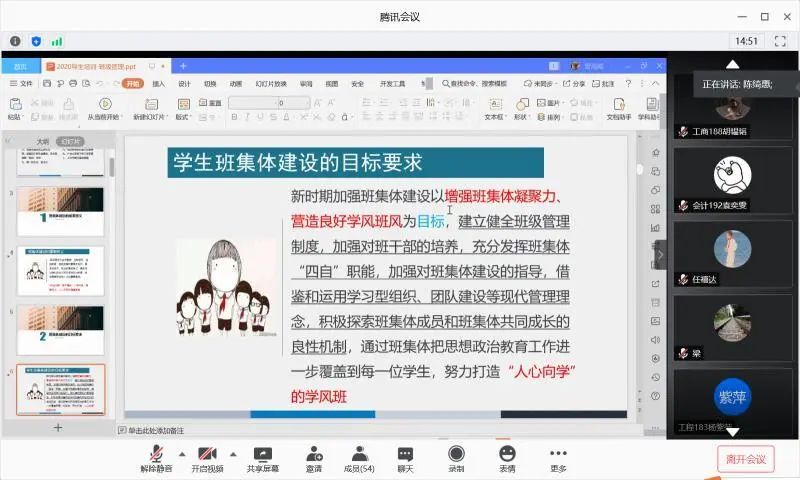Open the 表情 emoji reactions
Image resolution: width=800 pixels, height=480 pixels.
507,457
